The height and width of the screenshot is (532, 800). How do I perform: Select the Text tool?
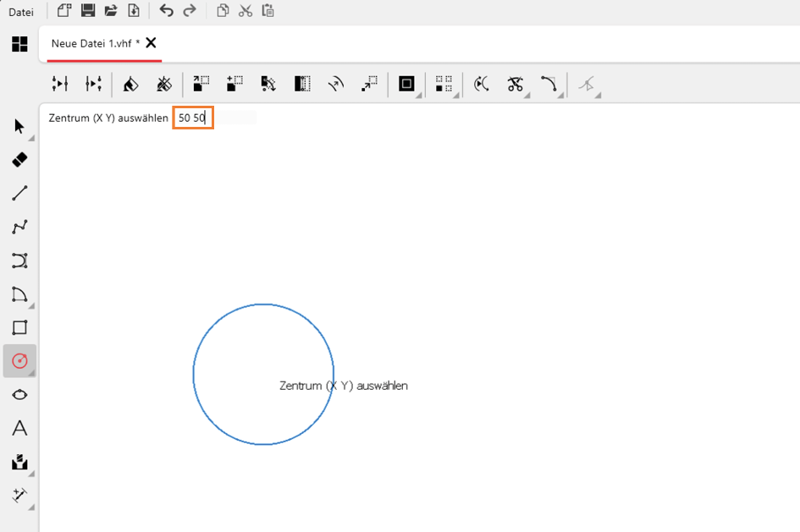point(19,428)
